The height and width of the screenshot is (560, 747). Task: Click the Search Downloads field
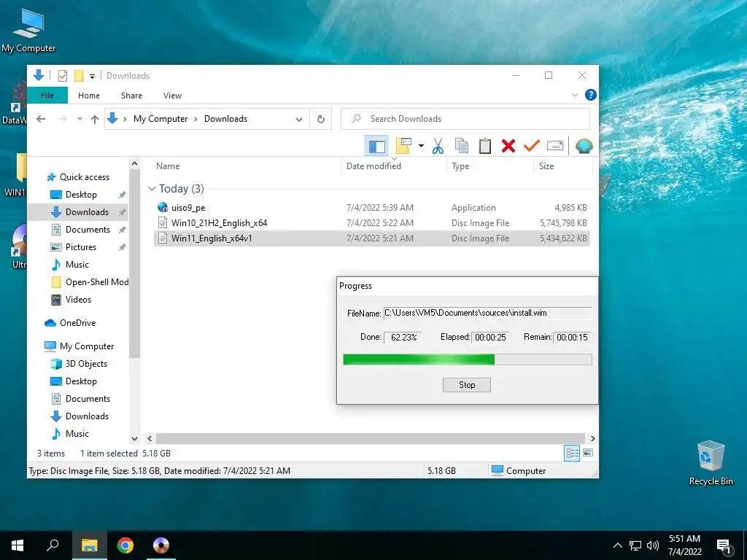tap(465, 119)
